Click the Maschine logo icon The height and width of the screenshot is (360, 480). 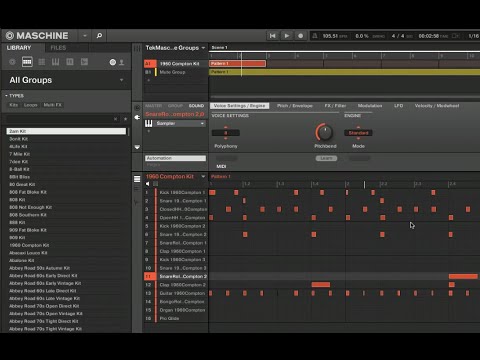[x=10, y=36]
